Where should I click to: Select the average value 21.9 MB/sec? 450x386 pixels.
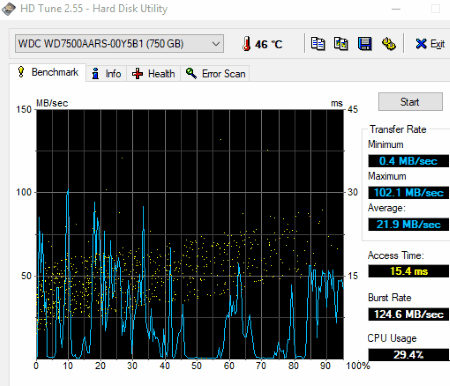click(408, 224)
